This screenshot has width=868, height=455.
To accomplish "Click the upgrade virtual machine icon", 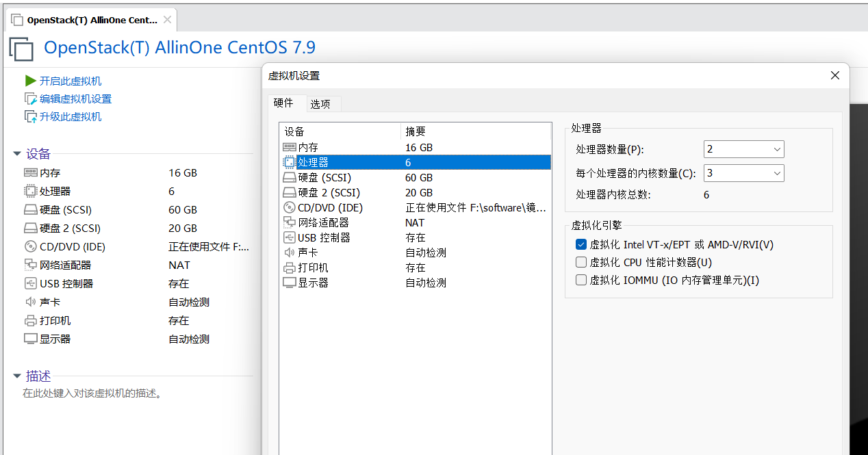I will (x=31, y=117).
